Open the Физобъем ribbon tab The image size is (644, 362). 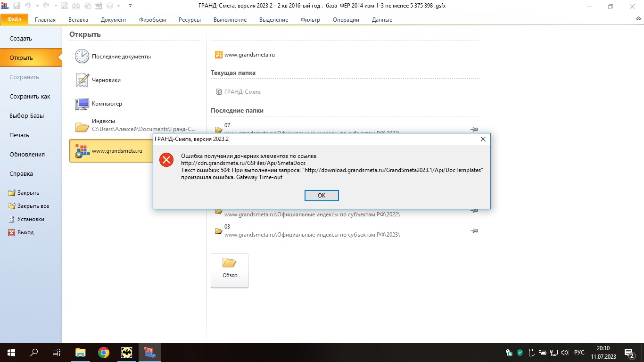pos(152,20)
